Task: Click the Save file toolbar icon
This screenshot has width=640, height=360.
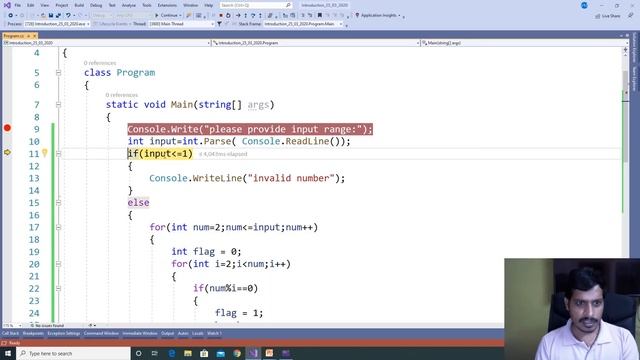Action: tap(51, 15)
